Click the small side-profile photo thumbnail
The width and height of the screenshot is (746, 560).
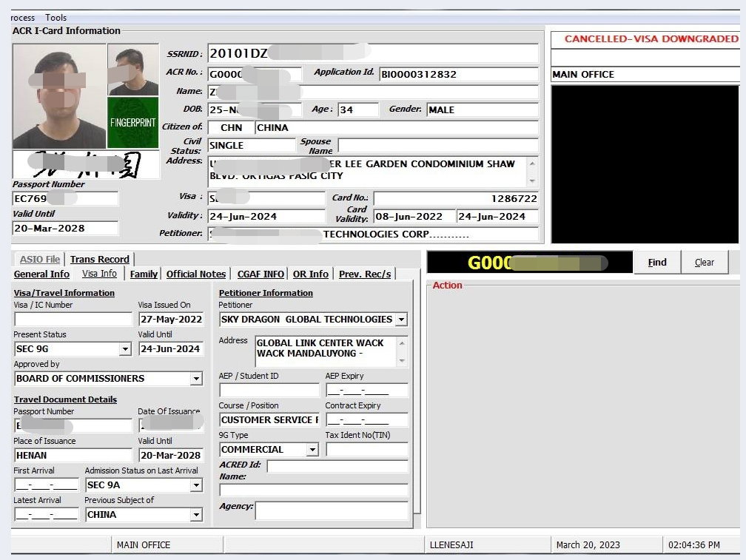pos(133,70)
